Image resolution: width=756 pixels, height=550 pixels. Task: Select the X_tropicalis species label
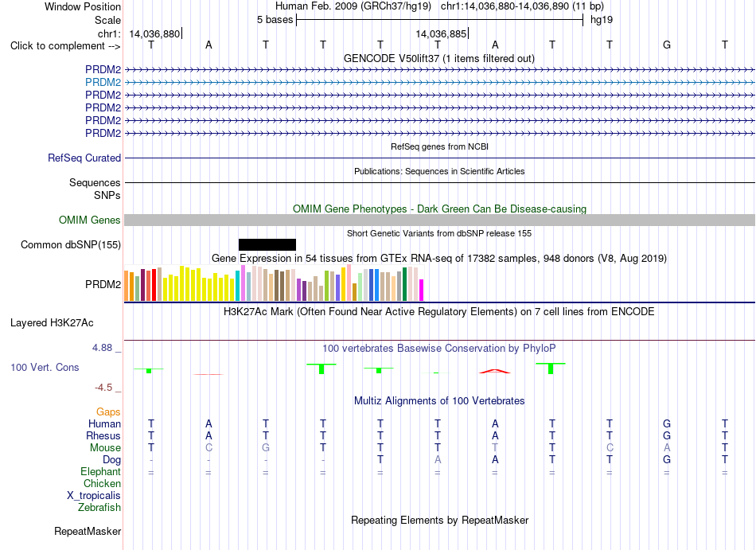tap(94, 496)
